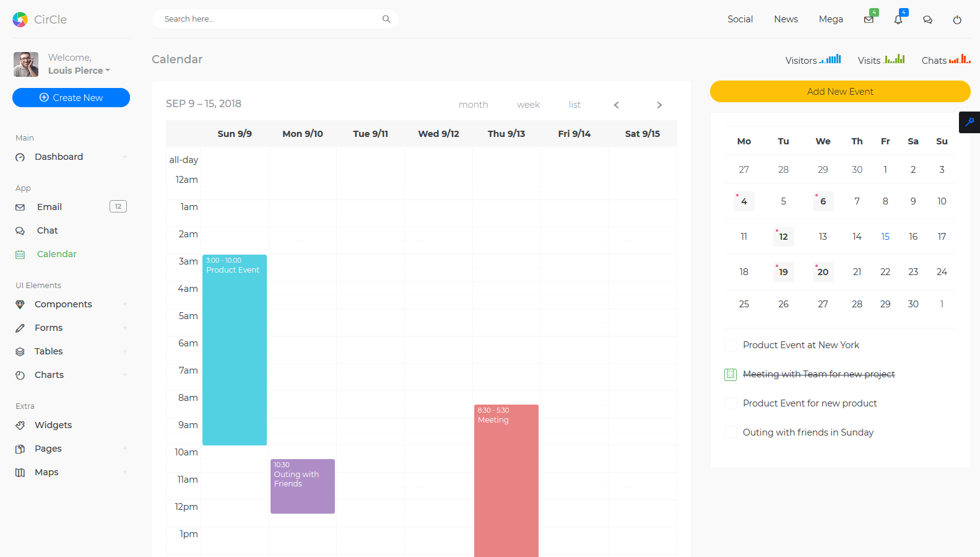Expand the Dashboard sidebar menu
Image resolution: width=980 pixels, height=557 pixels.
point(59,157)
